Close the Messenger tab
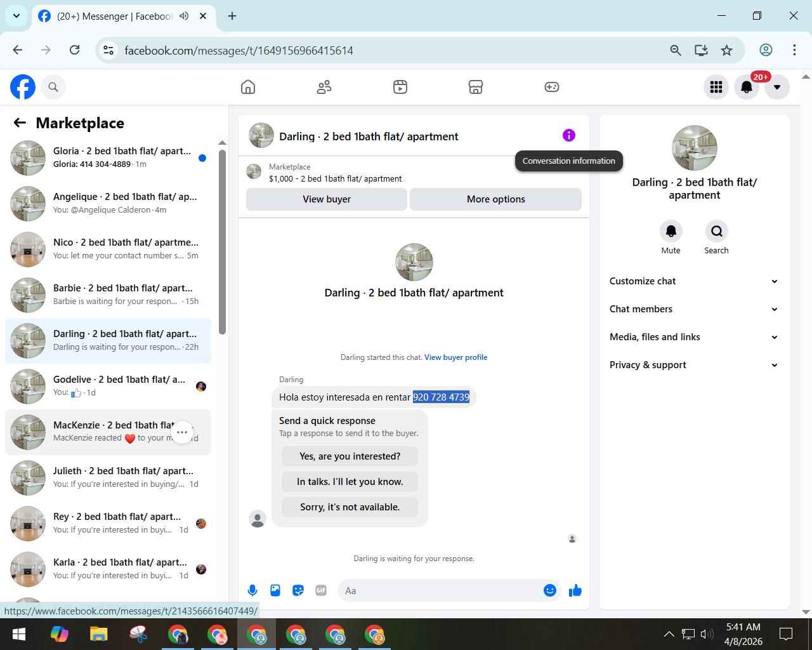The height and width of the screenshot is (650, 812). [203, 16]
